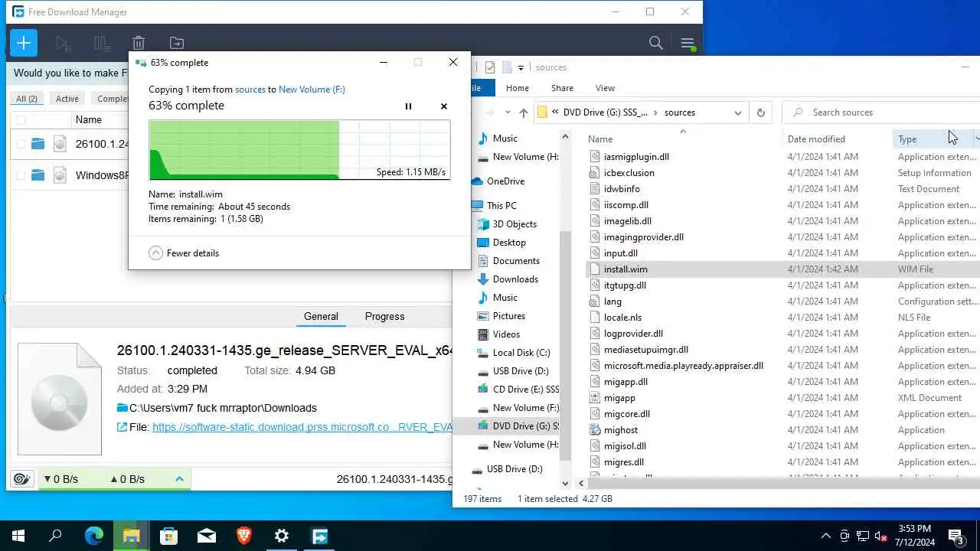Select OneDrive in navigation pane
The width and height of the screenshot is (980, 551).
click(x=505, y=181)
